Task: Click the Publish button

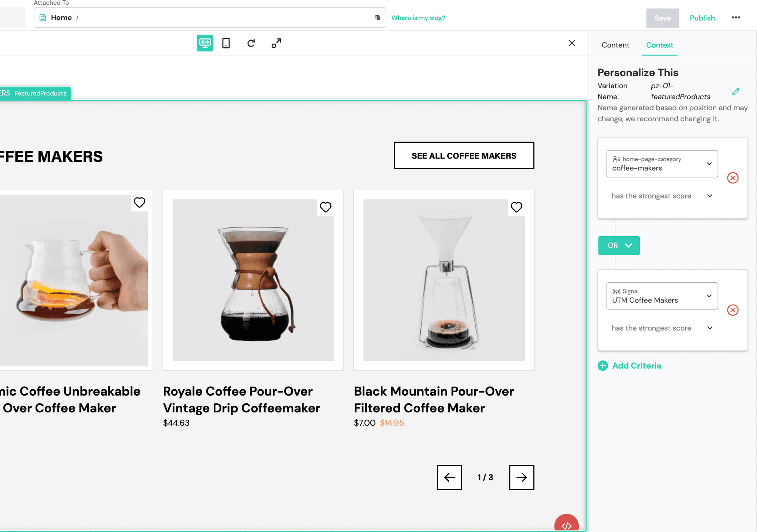Action: (702, 17)
